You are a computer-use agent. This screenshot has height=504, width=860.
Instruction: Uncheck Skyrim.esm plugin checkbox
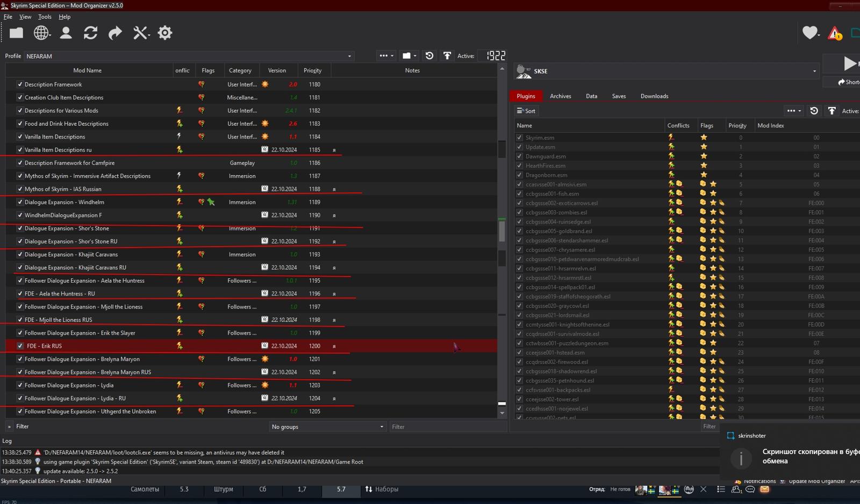[x=519, y=138]
